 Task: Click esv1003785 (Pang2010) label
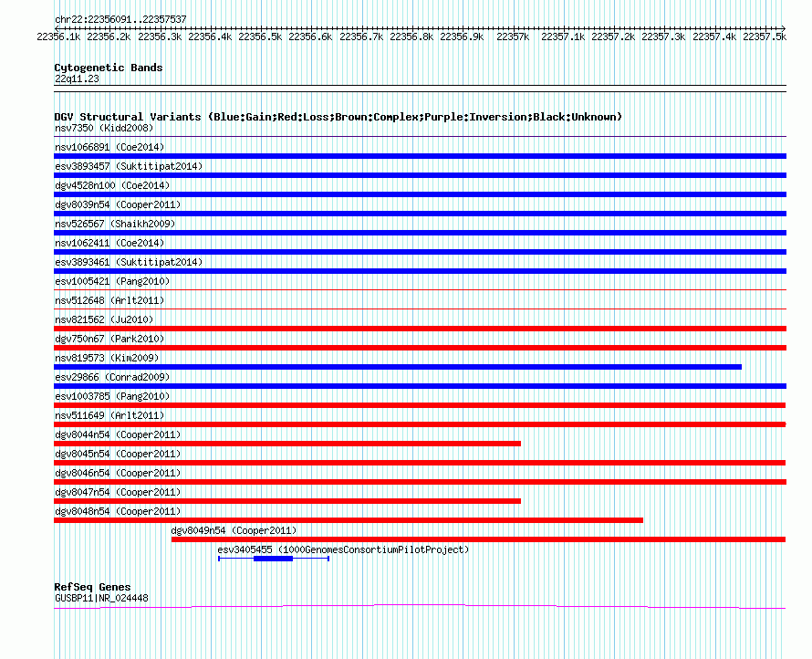click(112, 396)
